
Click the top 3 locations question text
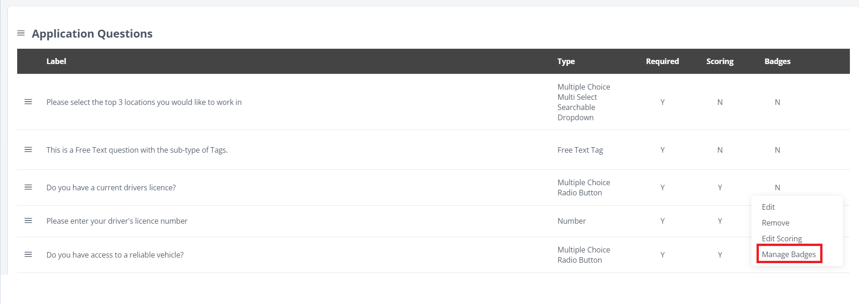(x=144, y=102)
